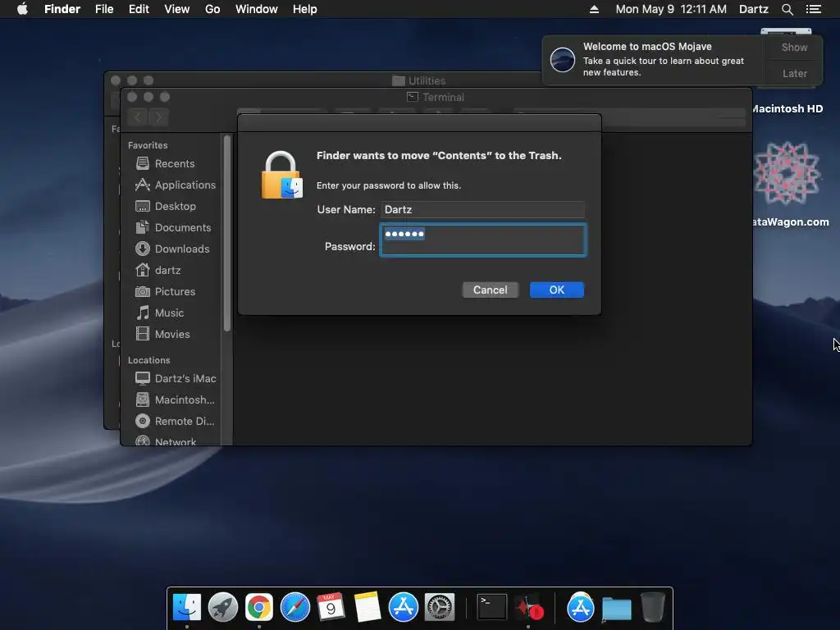Open Calendar icon showing 9
The height and width of the screenshot is (630, 840).
click(331, 608)
